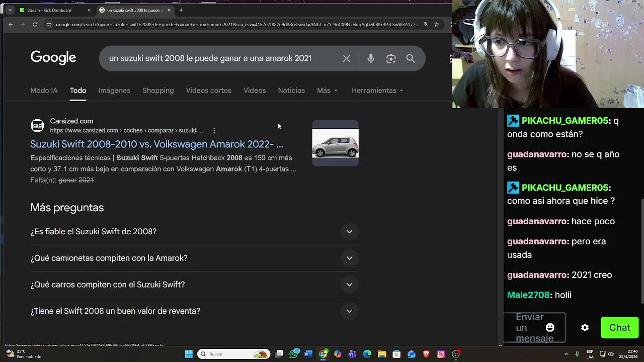This screenshot has width=644, height=362.
Task: Switch to Videos results tab
Action: (255, 90)
